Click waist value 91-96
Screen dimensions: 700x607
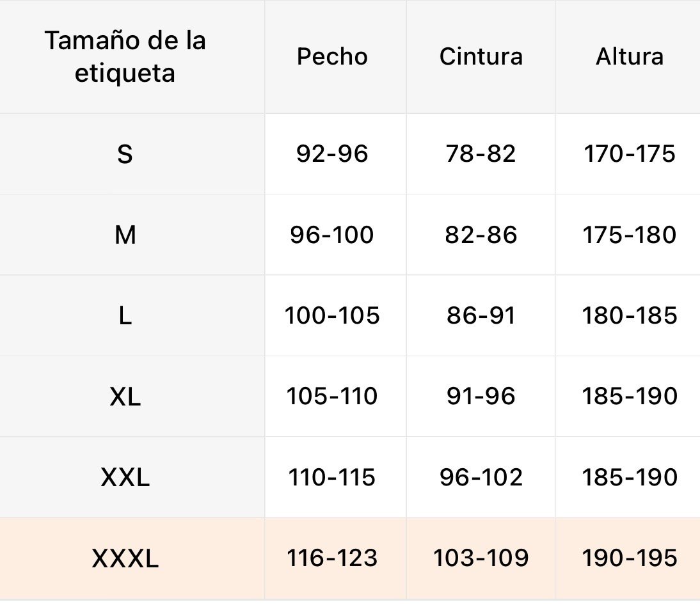tap(481, 397)
